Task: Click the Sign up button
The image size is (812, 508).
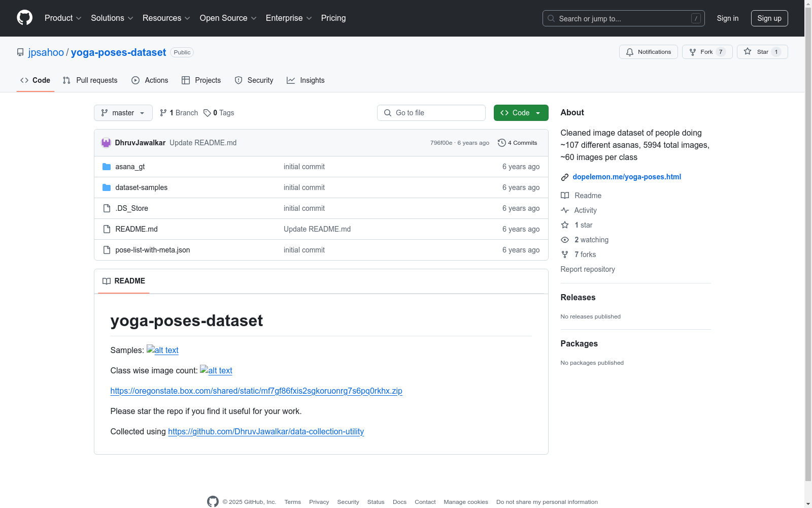Action: [x=769, y=18]
